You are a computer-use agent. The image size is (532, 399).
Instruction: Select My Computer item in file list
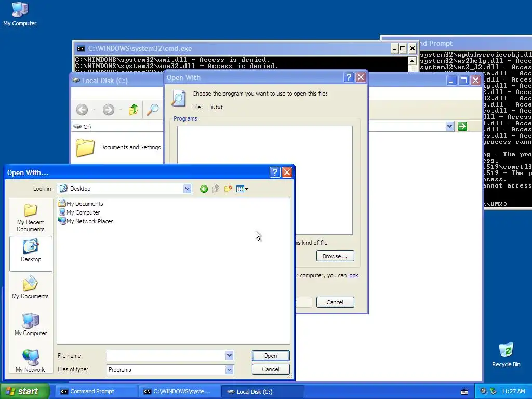point(79,212)
